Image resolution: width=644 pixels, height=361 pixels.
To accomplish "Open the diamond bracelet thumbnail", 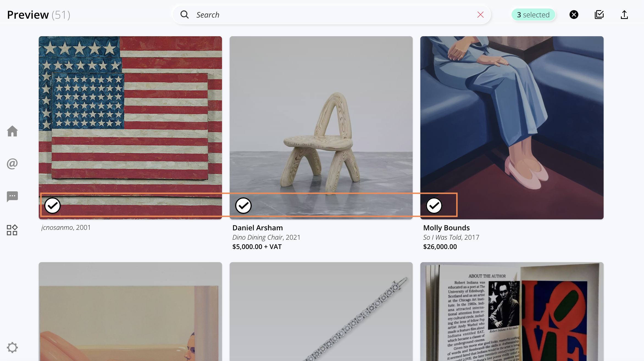I will tap(321, 312).
